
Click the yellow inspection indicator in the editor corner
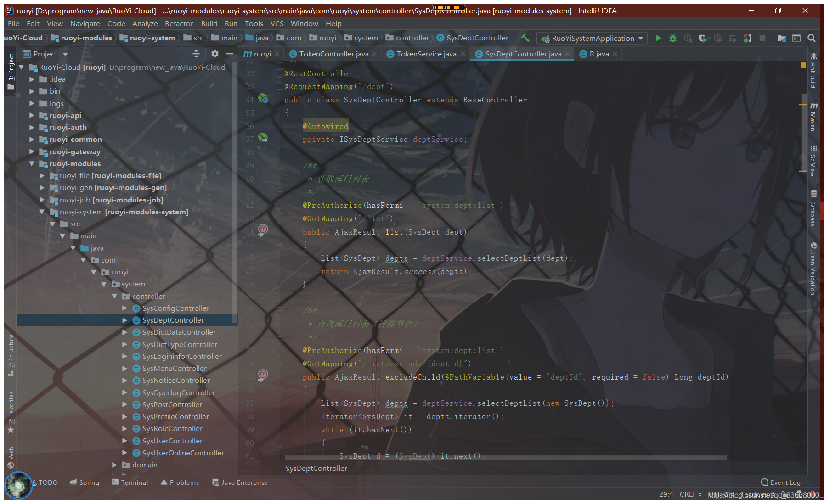803,65
